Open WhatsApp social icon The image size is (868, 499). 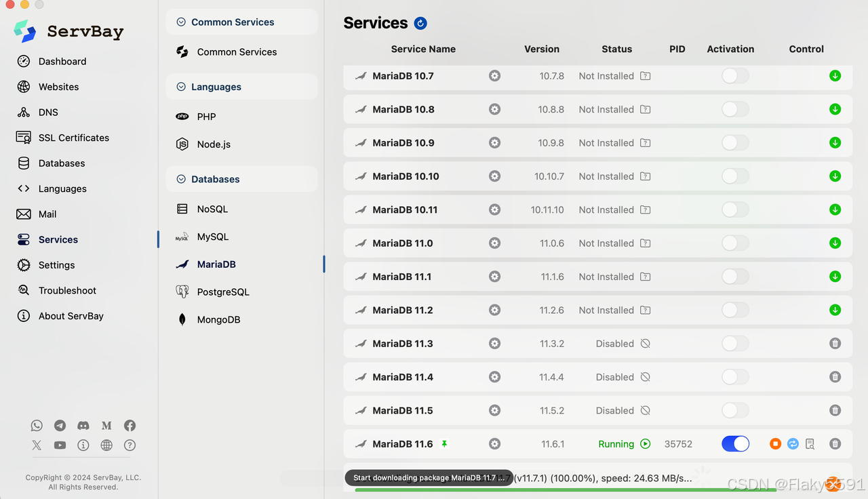[x=37, y=426]
